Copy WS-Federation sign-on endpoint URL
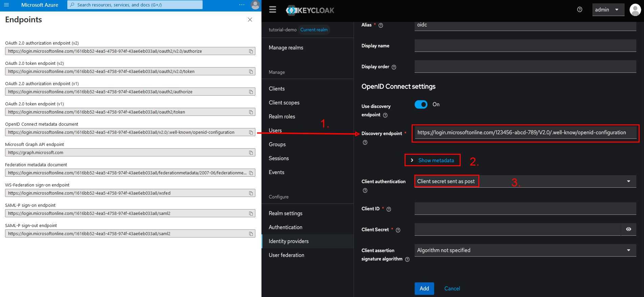 pos(251,193)
